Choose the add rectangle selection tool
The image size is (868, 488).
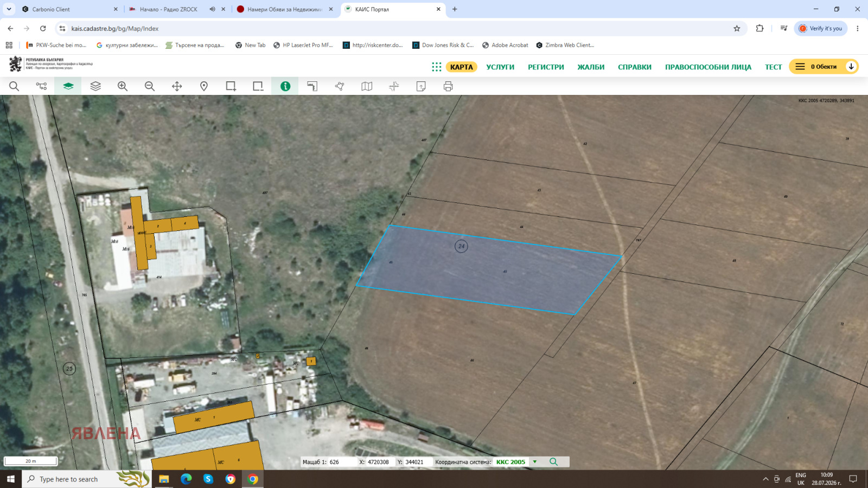click(x=231, y=86)
